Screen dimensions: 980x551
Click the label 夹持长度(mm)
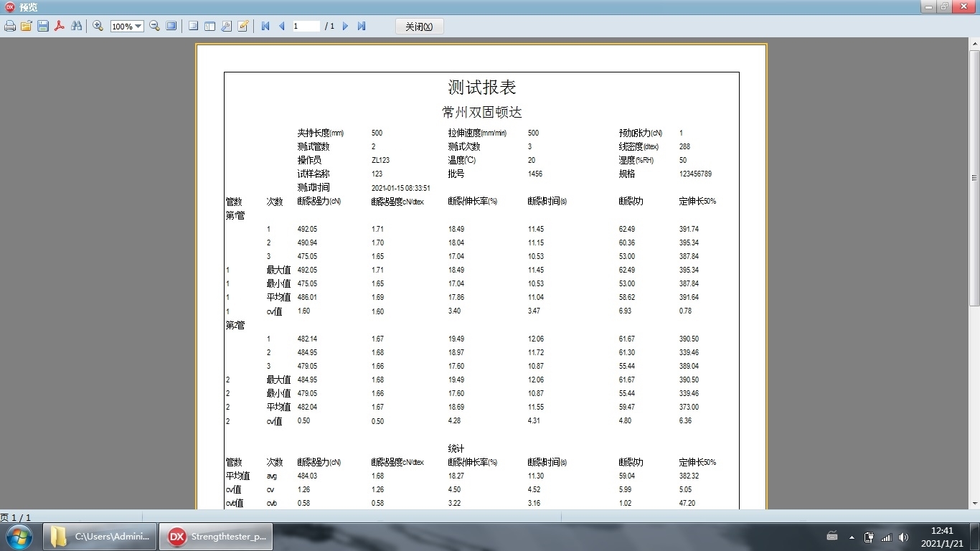(x=321, y=133)
